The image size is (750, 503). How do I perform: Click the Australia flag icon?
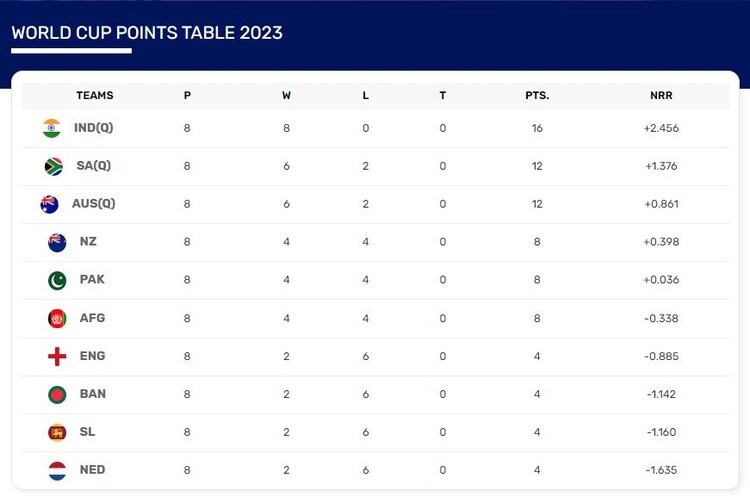coord(49,204)
